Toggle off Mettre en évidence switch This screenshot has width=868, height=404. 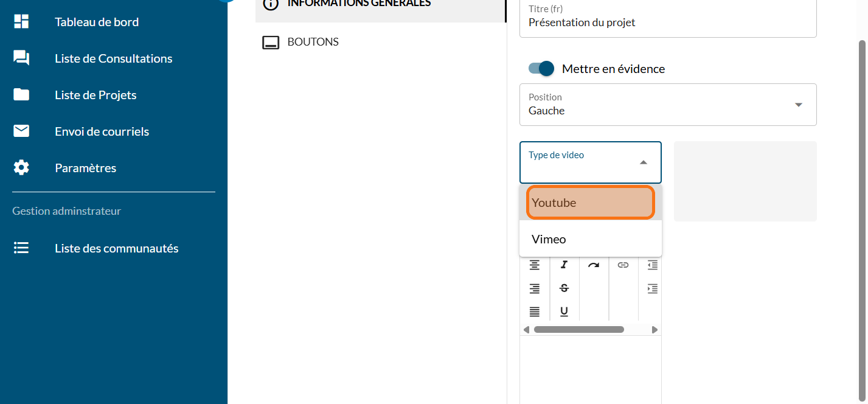541,69
